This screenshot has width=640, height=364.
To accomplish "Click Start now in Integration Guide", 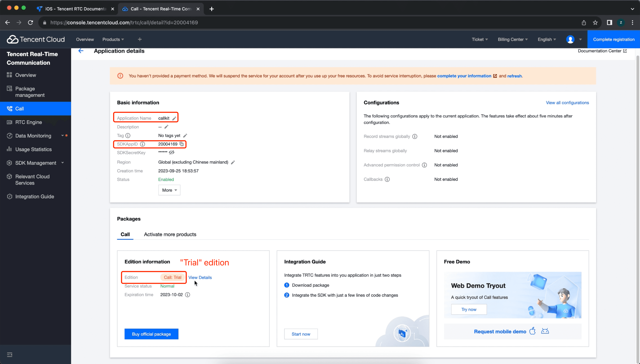I will pos(301,334).
